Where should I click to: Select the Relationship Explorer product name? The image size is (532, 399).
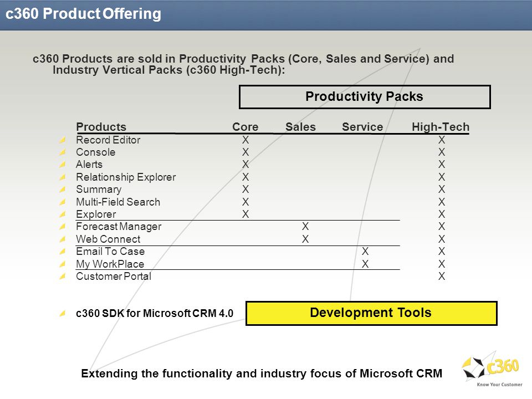[126, 177]
